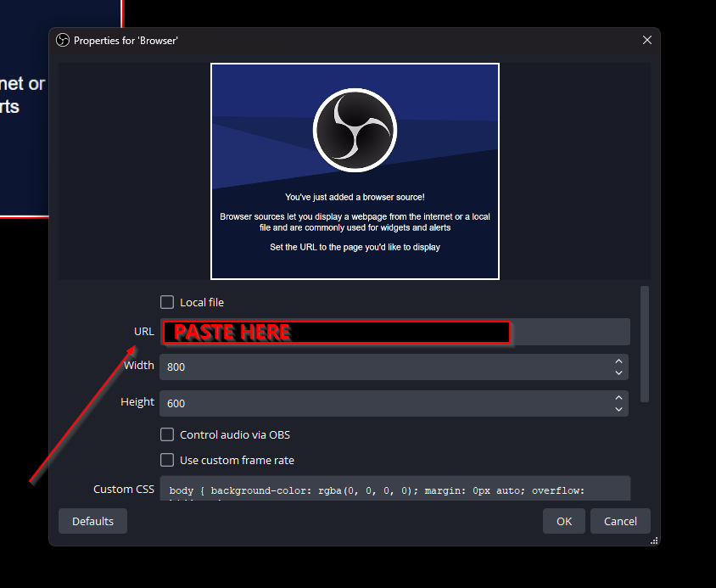Decrease the Height value with its down arrow
Viewport: 716px width, 588px height.
point(618,408)
